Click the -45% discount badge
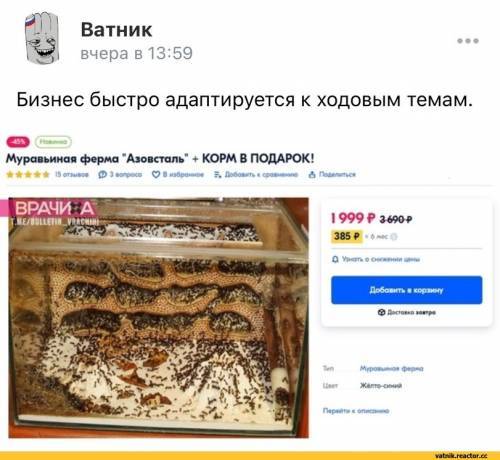This screenshot has height=460, width=500. tap(18, 142)
